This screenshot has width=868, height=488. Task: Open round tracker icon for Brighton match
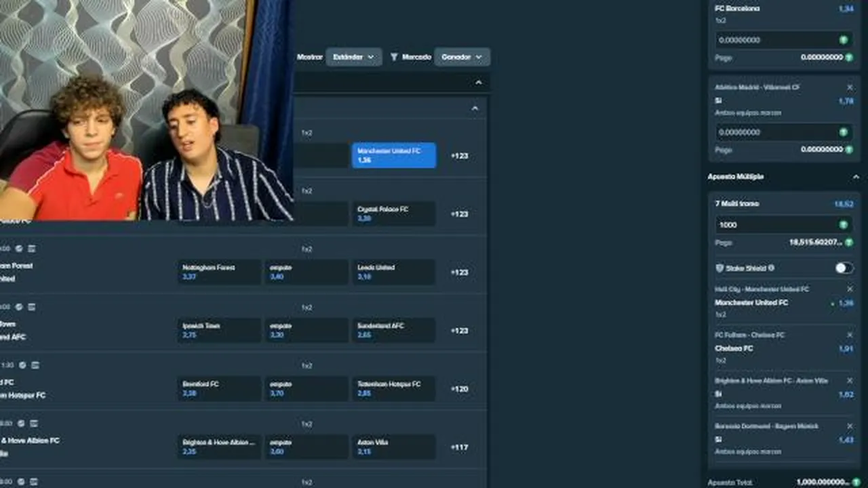click(20, 424)
